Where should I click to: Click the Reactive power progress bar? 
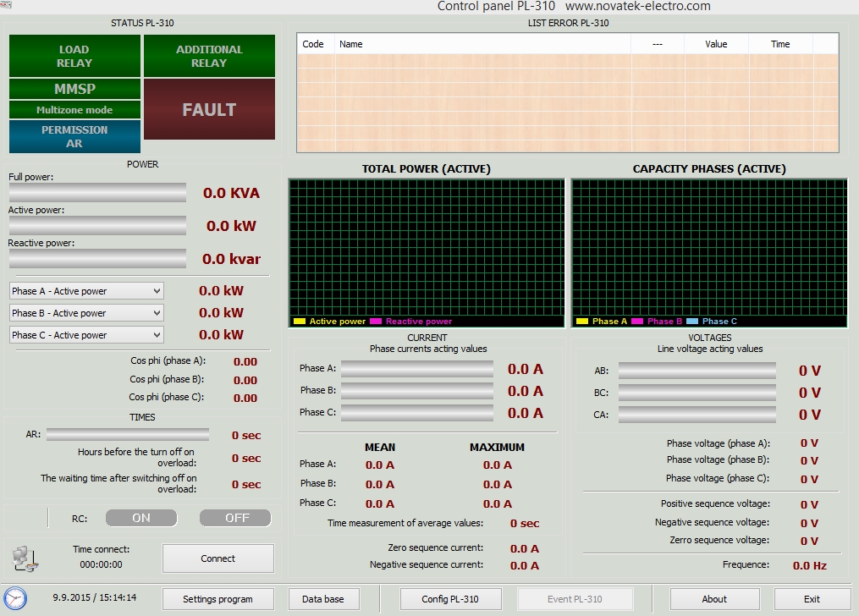(97, 258)
